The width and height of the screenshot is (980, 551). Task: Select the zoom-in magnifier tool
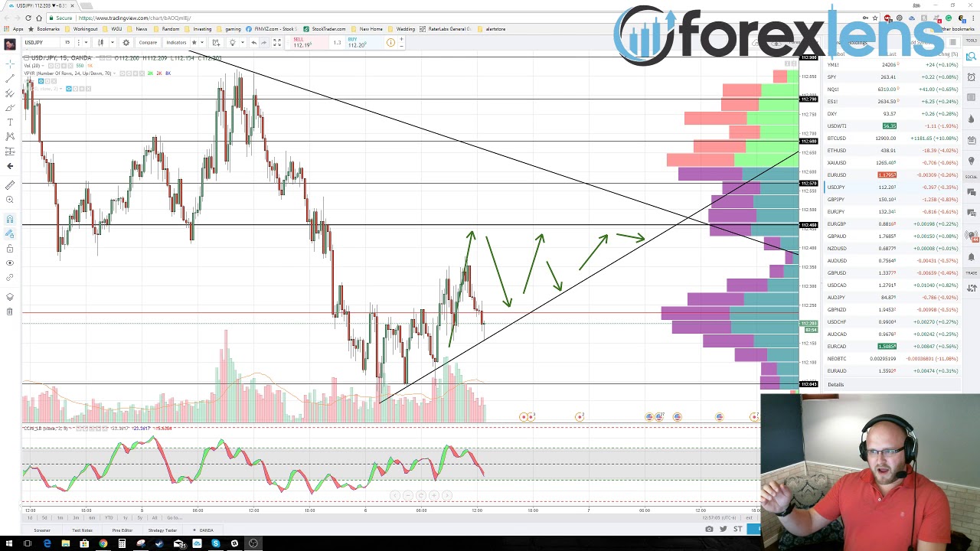click(x=10, y=200)
